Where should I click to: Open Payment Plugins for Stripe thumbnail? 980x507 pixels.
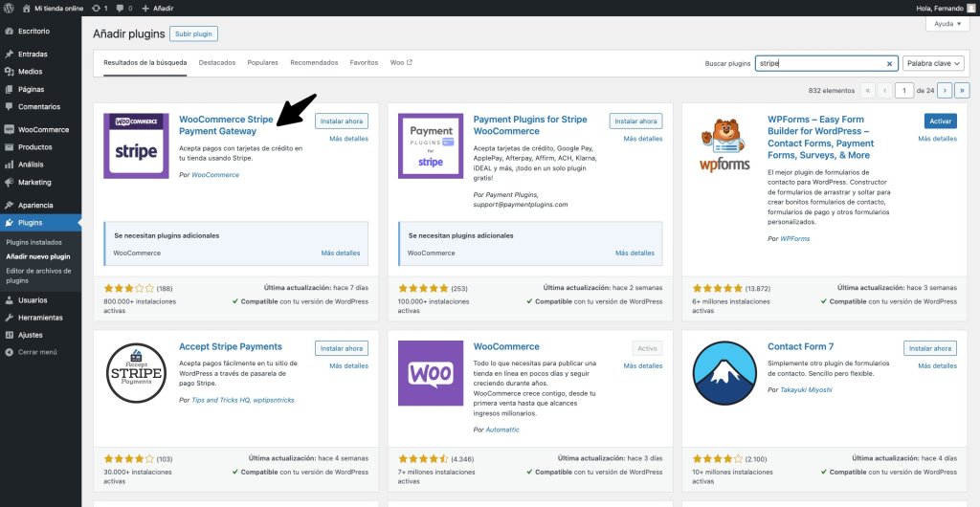(431, 146)
